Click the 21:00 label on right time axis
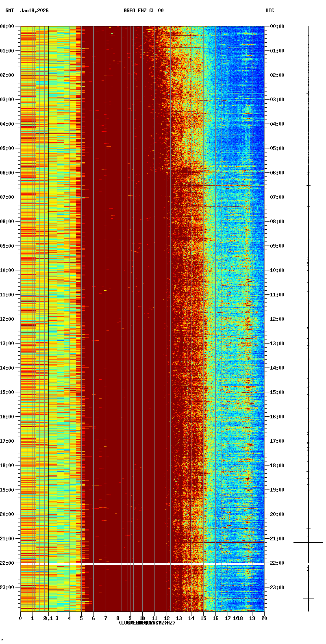The width and height of the screenshot is (326, 644). 277,539
